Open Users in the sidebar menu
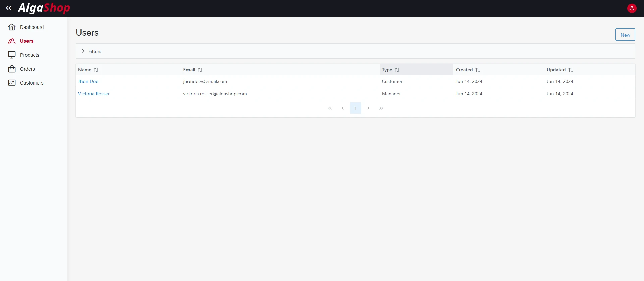Screen dimensions: 644x281 [26, 41]
